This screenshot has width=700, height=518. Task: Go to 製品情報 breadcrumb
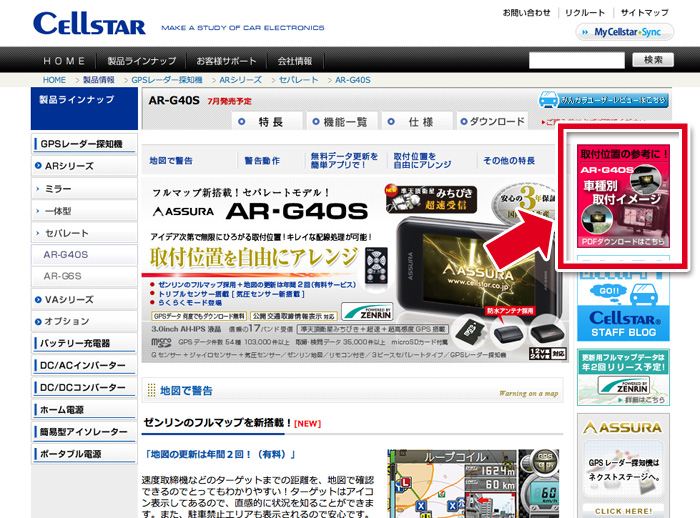(99, 80)
